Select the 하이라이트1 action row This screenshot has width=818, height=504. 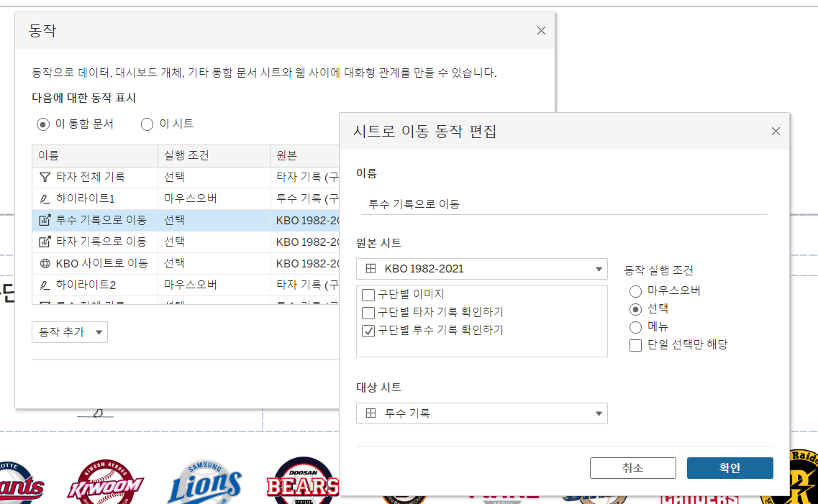pos(186,198)
